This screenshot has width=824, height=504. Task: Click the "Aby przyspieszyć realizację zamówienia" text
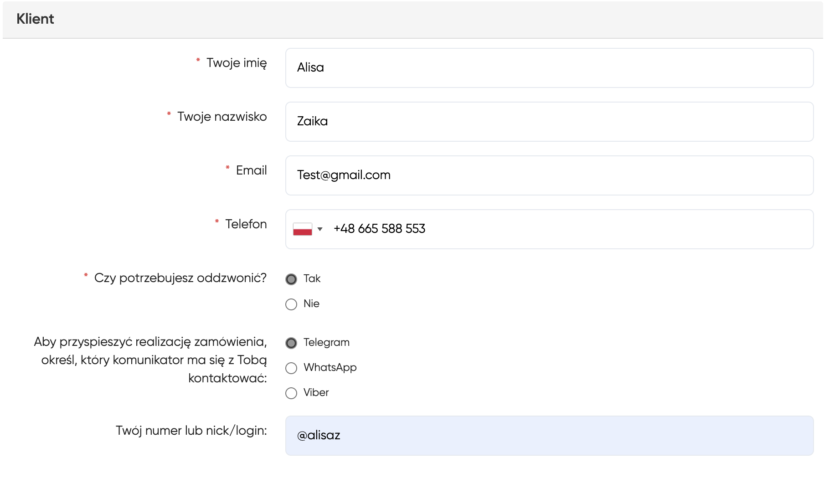click(150, 342)
